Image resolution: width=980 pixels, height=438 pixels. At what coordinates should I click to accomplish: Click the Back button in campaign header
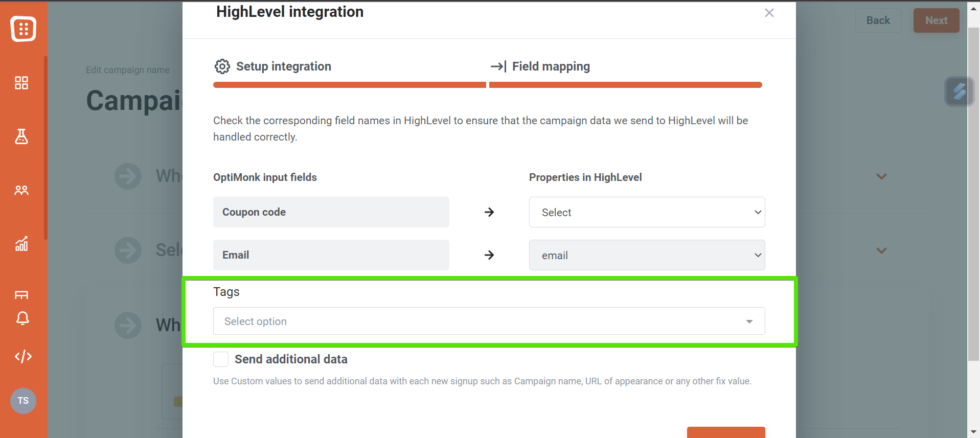coord(878,20)
